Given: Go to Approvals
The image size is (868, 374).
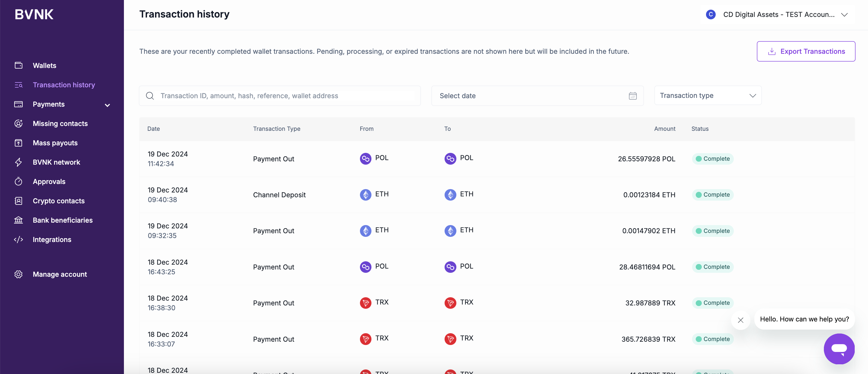Looking at the screenshot, I should point(49,181).
